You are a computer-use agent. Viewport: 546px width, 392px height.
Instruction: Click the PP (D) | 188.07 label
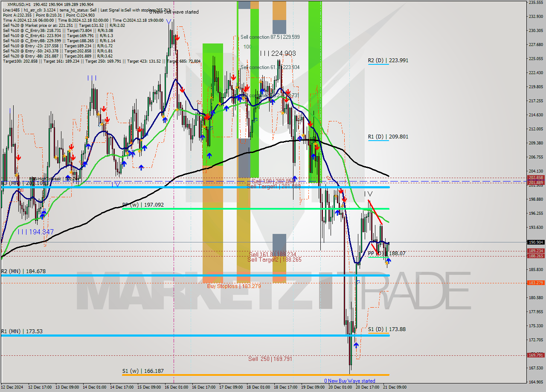(386, 253)
